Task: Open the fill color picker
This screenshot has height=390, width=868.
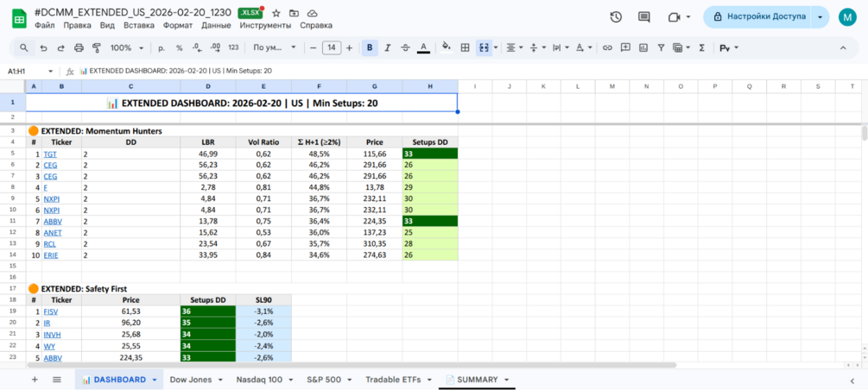Action: click(447, 48)
